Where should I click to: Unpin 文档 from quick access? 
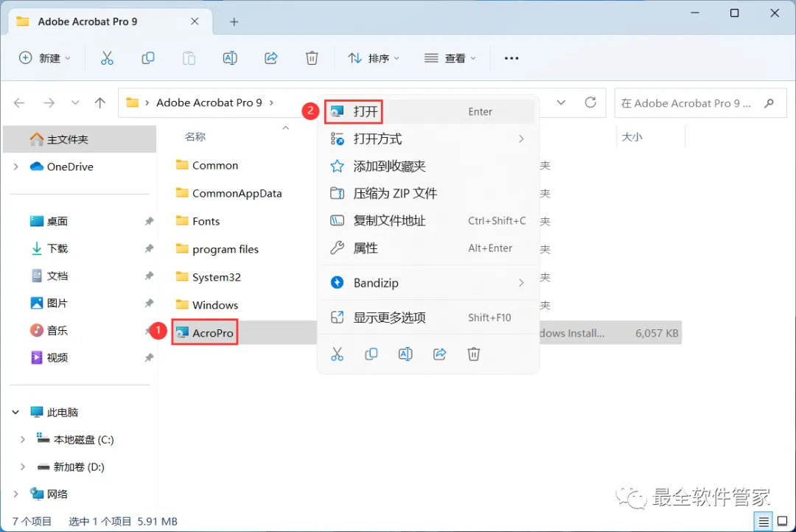(x=149, y=276)
